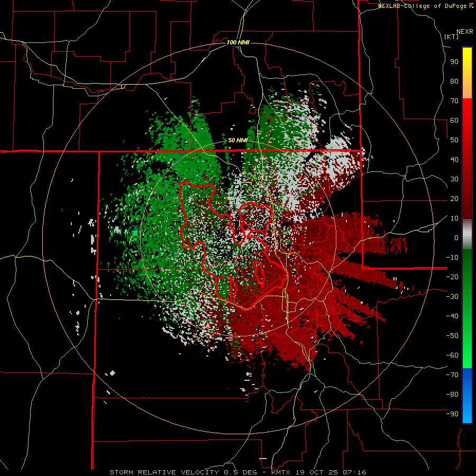Click the positive 40 knot scale label
This screenshot has width=476, height=476.
(x=454, y=160)
